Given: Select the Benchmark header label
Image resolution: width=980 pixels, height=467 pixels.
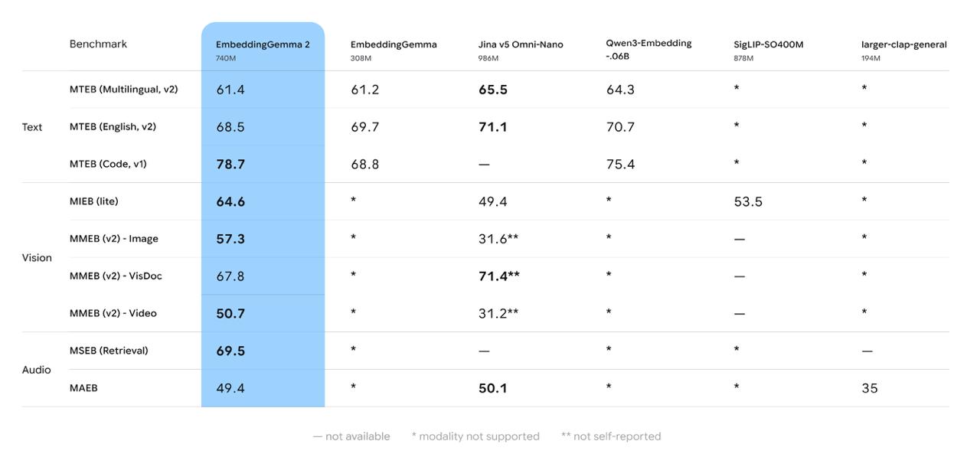Looking at the screenshot, I should [98, 44].
